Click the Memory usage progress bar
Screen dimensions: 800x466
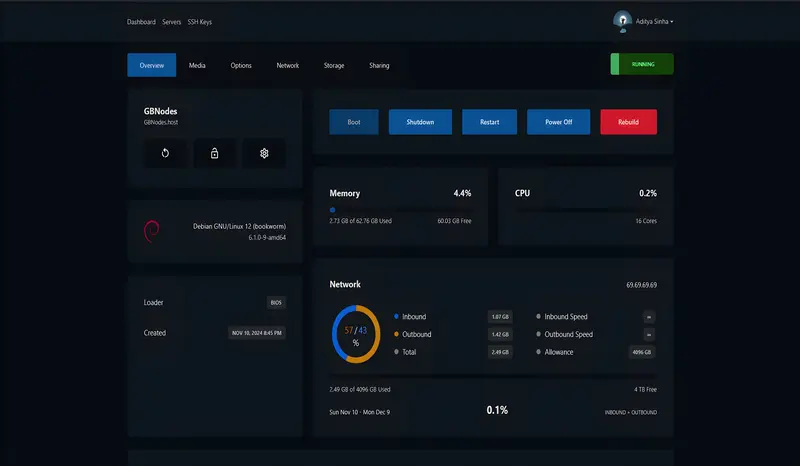(400, 210)
